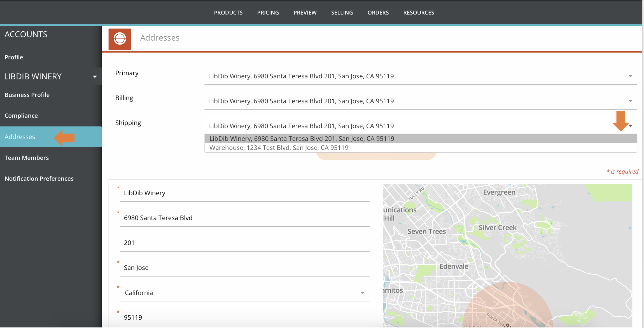Edit the 95119 zip code field
This screenshot has height=328, width=644.
(x=245, y=317)
